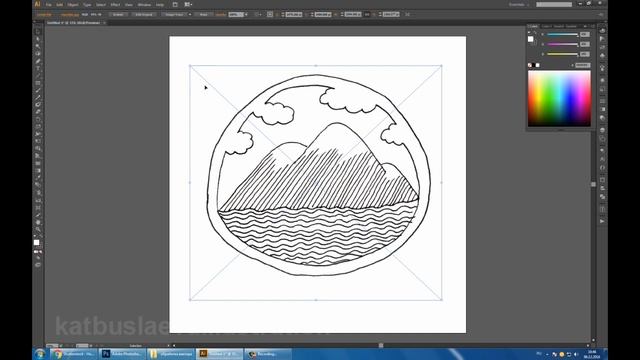
Task: Open the Effect menu
Action: [x=116, y=5]
